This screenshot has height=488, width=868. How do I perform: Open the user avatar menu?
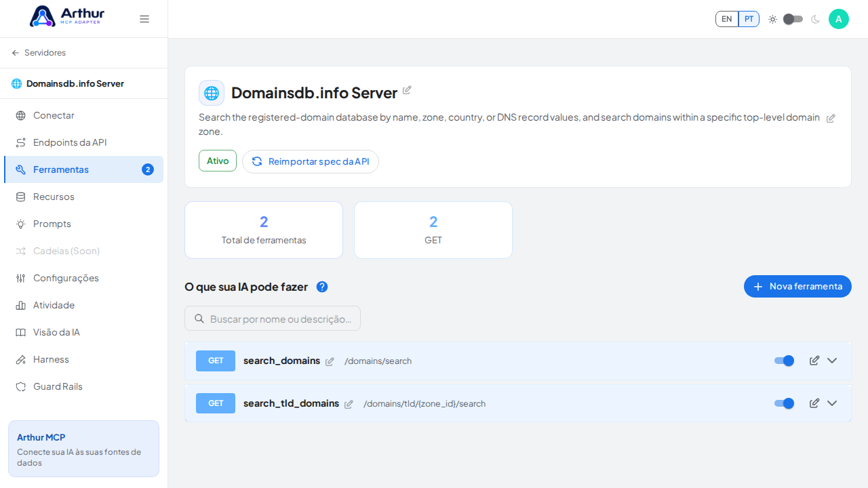click(x=839, y=19)
